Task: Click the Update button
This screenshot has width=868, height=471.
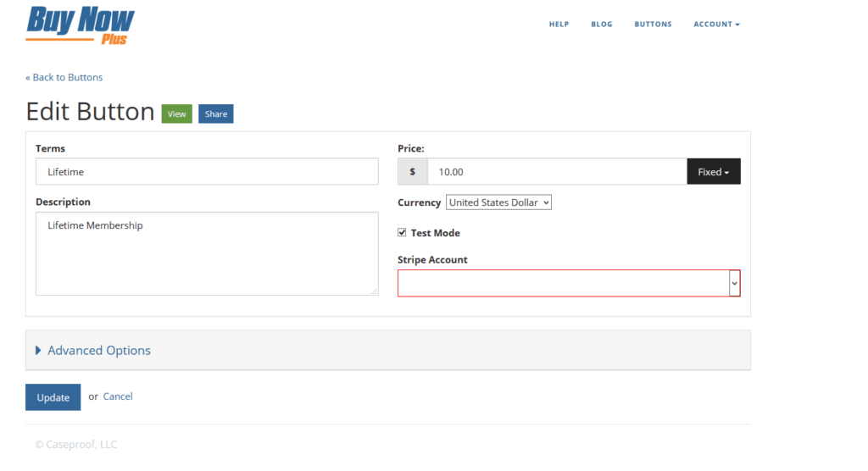Action: tap(53, 397)
